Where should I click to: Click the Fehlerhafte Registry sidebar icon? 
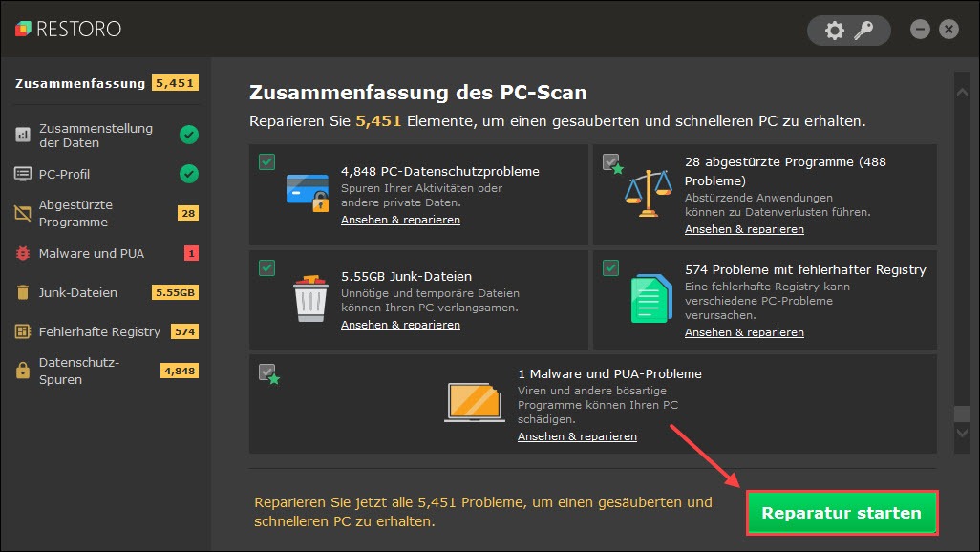(x=23, y=331)
